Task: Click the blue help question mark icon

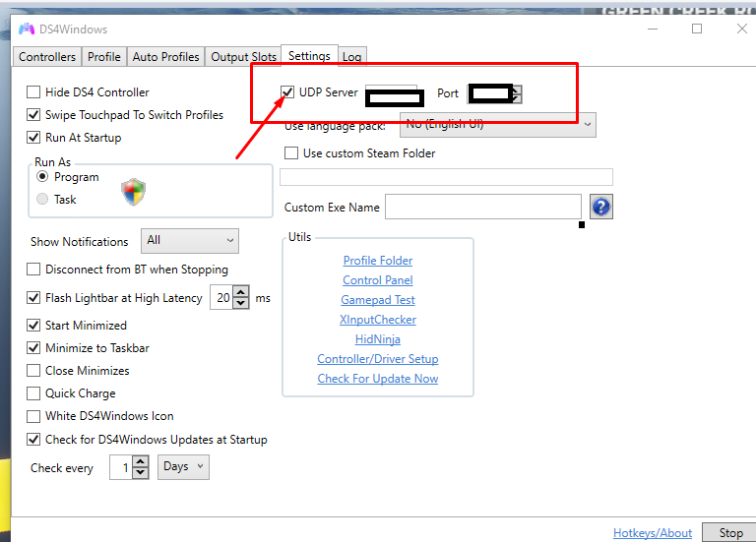Action: [x=601, y=207]
